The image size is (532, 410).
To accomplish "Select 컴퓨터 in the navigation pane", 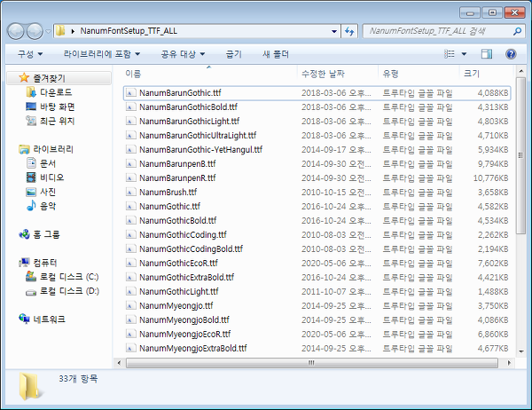I will pos(38,263).
